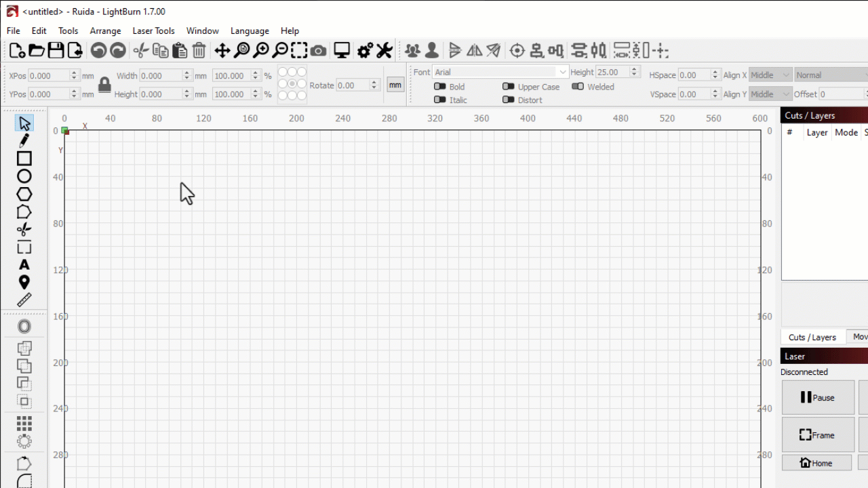This screenshot has height=488, width=868.
Task: Select the Draw Lines pencil tool
Action: 24,141
